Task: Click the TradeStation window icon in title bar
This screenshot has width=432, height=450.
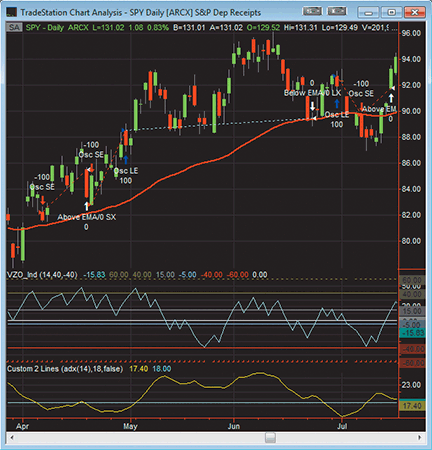Action: tap(12, 13)
